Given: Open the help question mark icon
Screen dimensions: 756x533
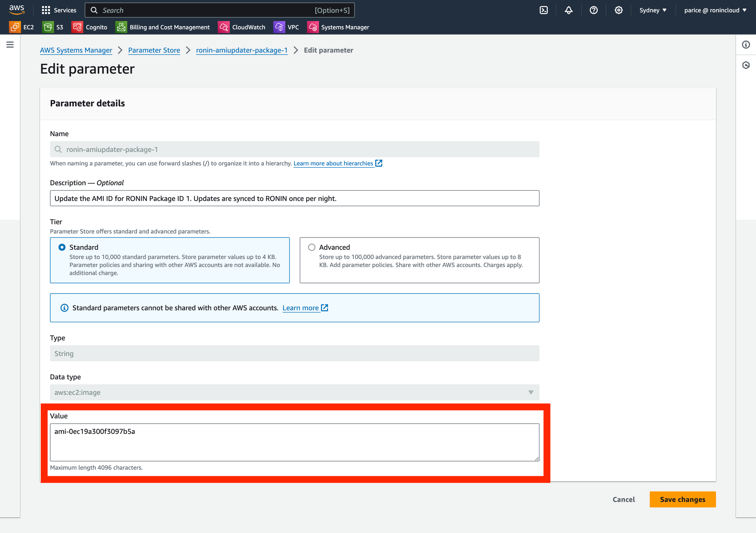Looking at the screenshot, I should click(593, 10).
